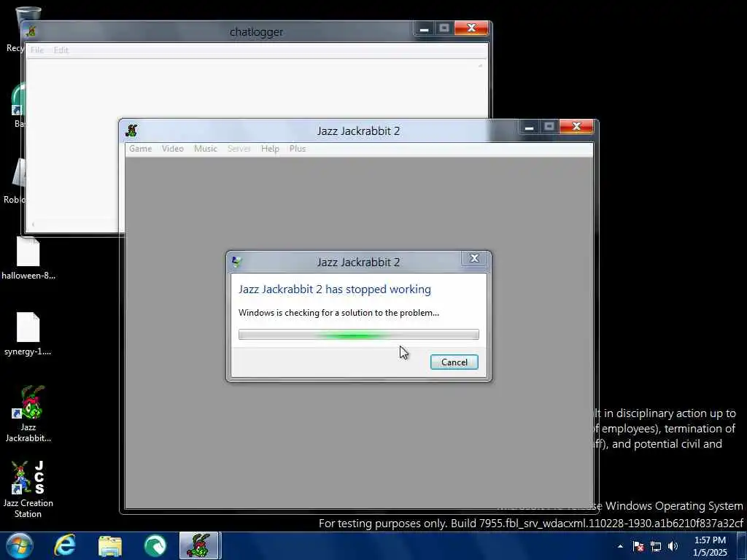Select the Jazz Jackrabbit desktop shortcut
The image size is (747, 560).
click(x=28, y=413)
